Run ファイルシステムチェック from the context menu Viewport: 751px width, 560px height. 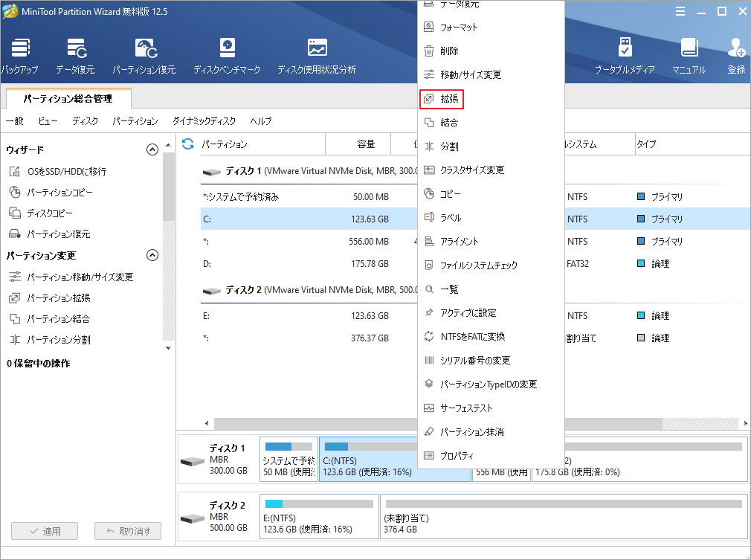491,265
